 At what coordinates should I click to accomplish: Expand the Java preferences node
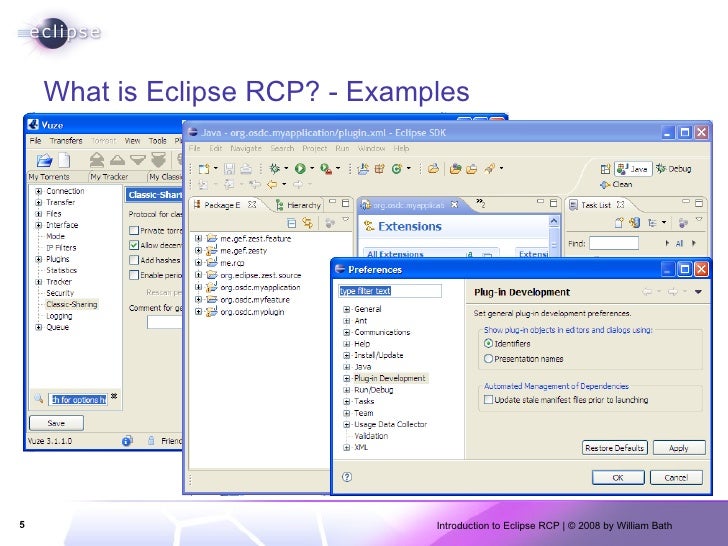click(346, 366)
